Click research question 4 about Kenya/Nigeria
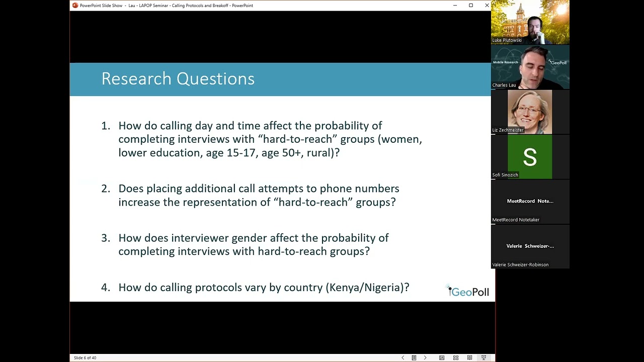Screen dimensions: 644x362 coord(255,288)
